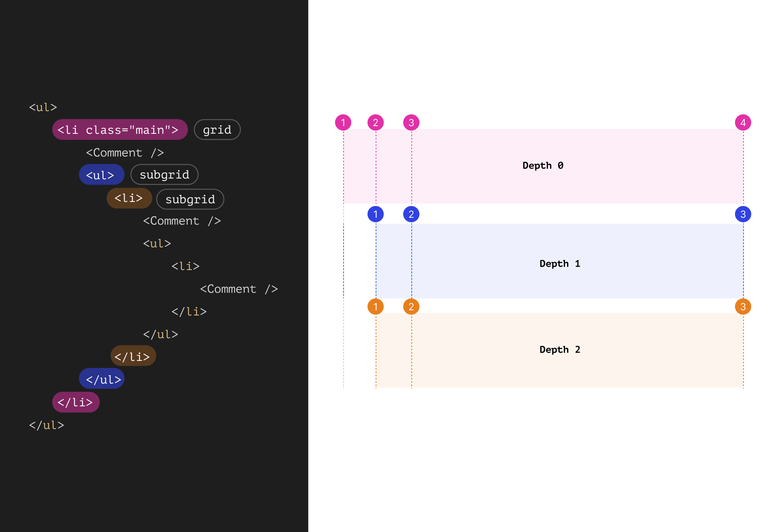778x532 pixels.
Task: Click the pink circle numbered 1
Action: 343,122
